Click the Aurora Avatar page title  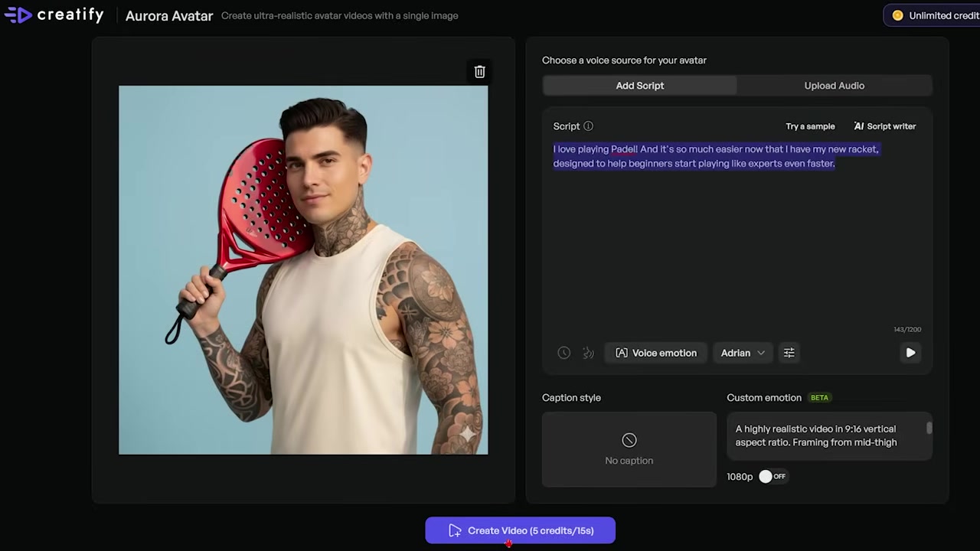click(x=169, y=15)
